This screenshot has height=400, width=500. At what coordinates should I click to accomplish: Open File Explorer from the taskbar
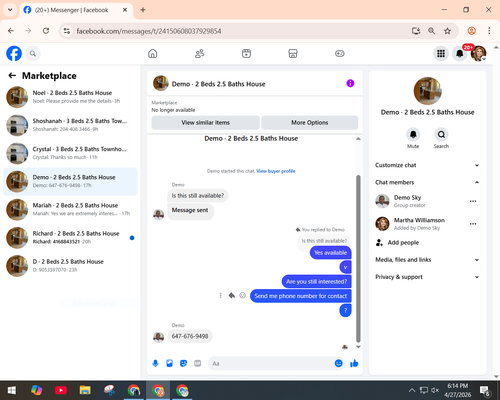pyautogui.click(x=85, y=390)
